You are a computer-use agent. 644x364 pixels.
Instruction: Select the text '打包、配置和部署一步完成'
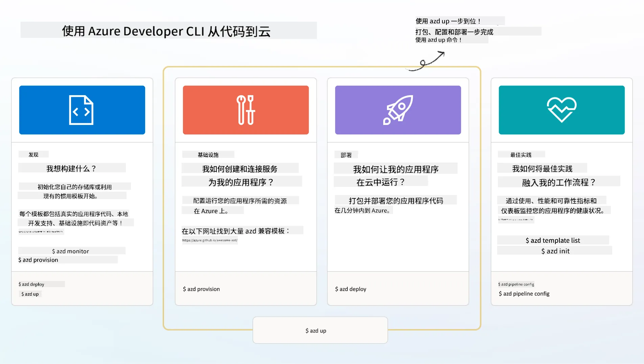(x=454, y=32)
